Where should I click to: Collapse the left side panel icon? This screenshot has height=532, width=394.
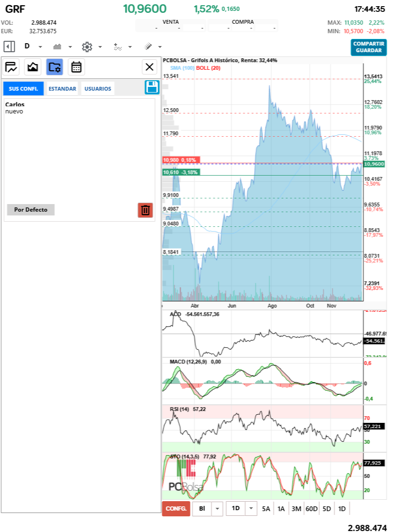point(9,47)
